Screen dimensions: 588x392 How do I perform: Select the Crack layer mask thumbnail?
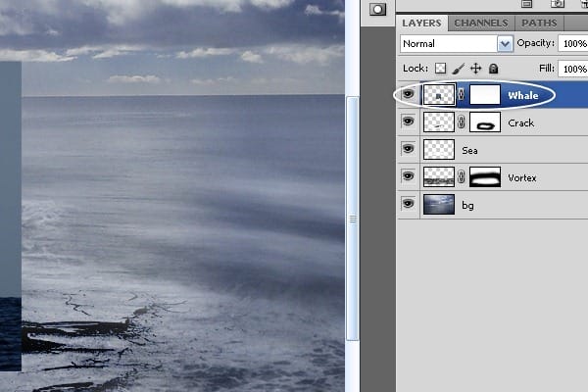[x=485, y=122]
